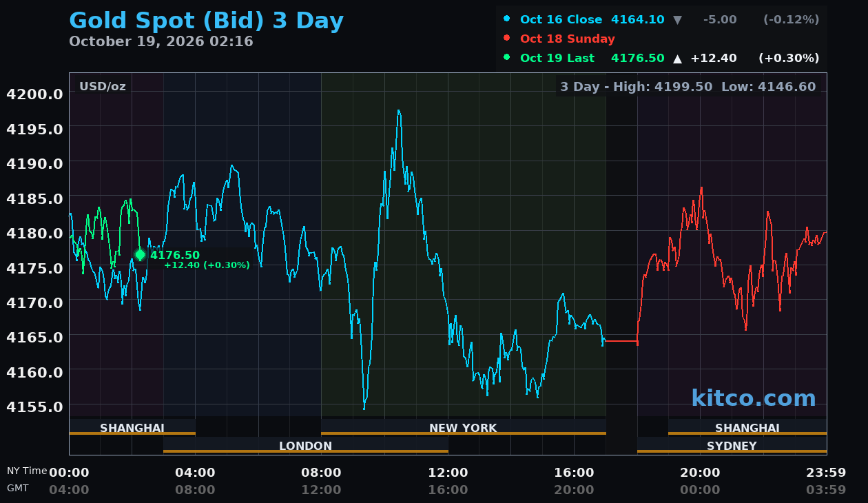
Task: Click the percent change (-0.12%)
Action: coord(791,19)
